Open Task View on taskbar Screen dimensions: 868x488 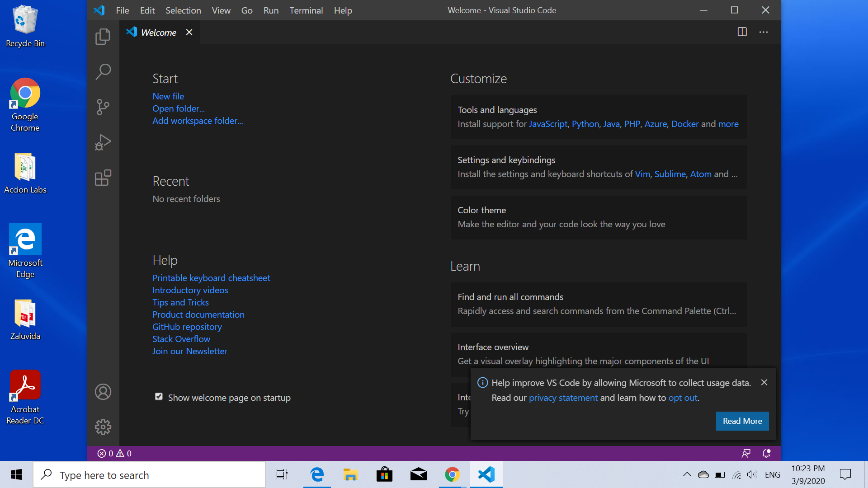pos(282,474)
